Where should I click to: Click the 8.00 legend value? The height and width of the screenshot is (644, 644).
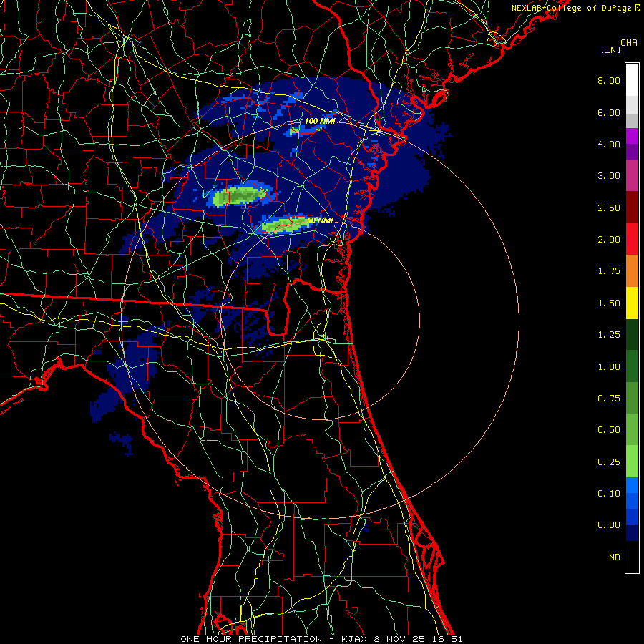point(609,80)
